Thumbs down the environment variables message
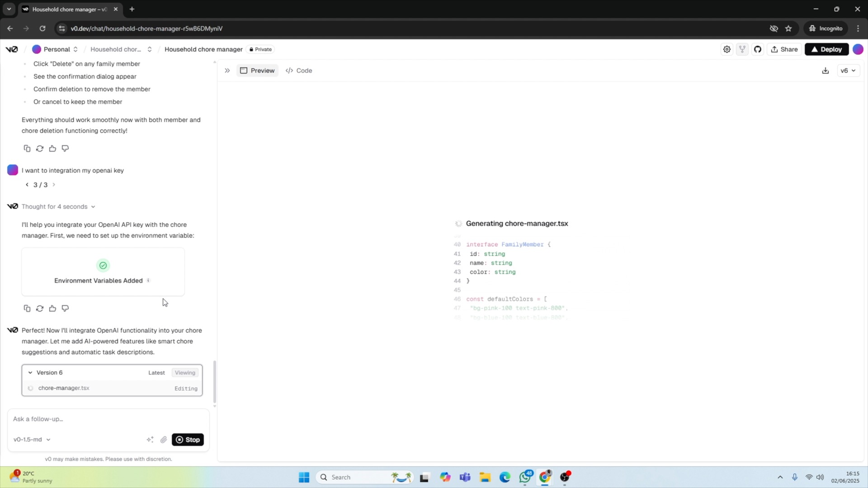 coord(65,308)
